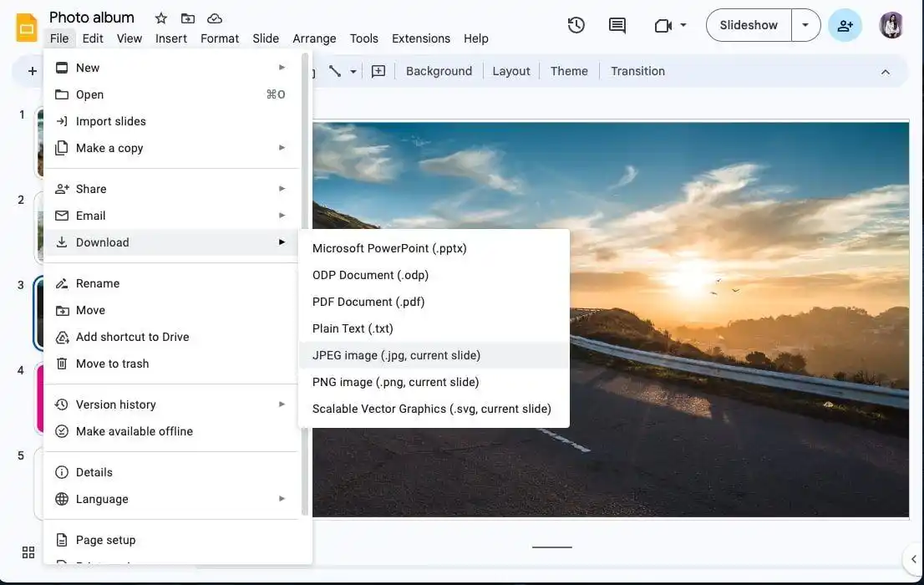
Task: Select PDF Document download option
Action: pyautogui.click(x=368, y=302)
